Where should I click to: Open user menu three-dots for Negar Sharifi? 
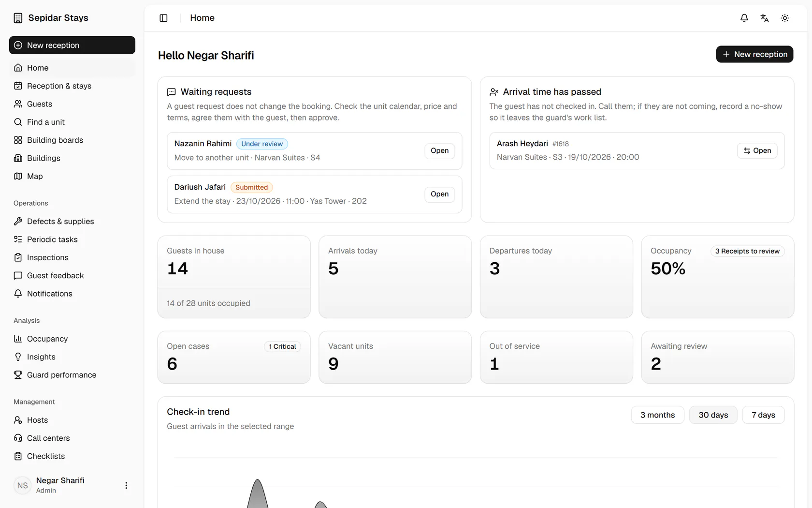[126, 485]
